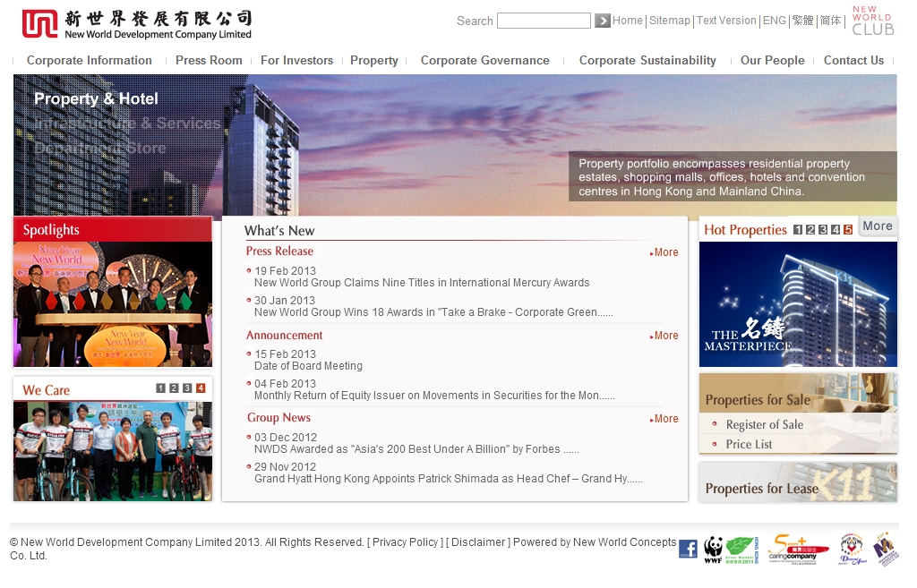Open the Corporate Governance menu

484,60
